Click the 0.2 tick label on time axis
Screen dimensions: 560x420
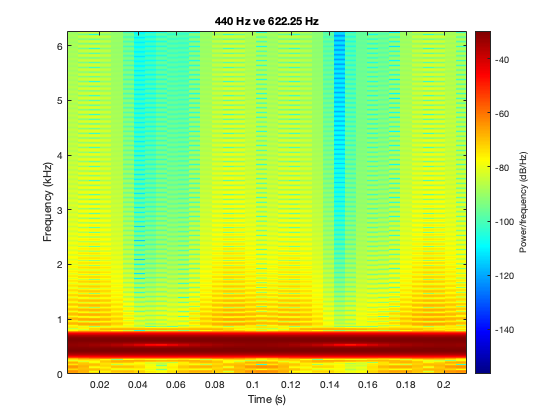tap(444, 385)
